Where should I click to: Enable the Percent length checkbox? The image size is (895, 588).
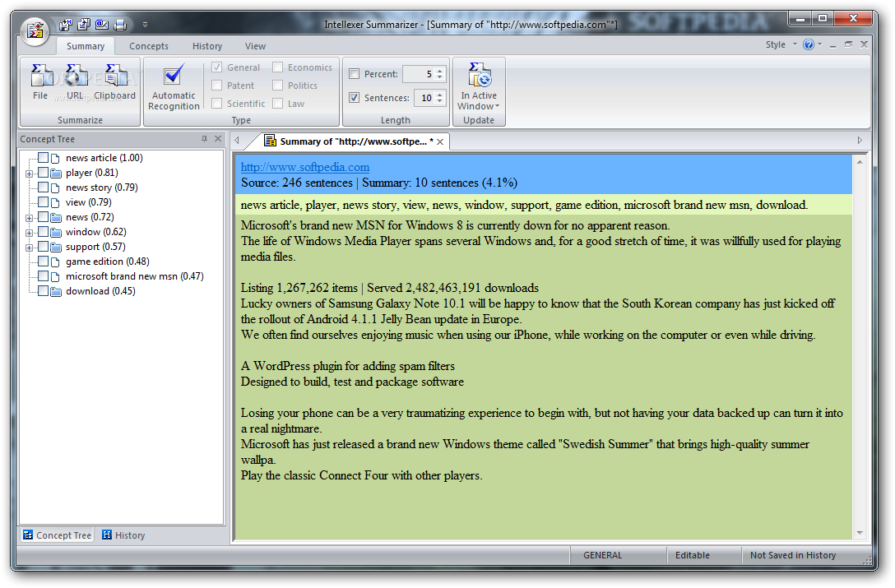[x=355, y=74]
